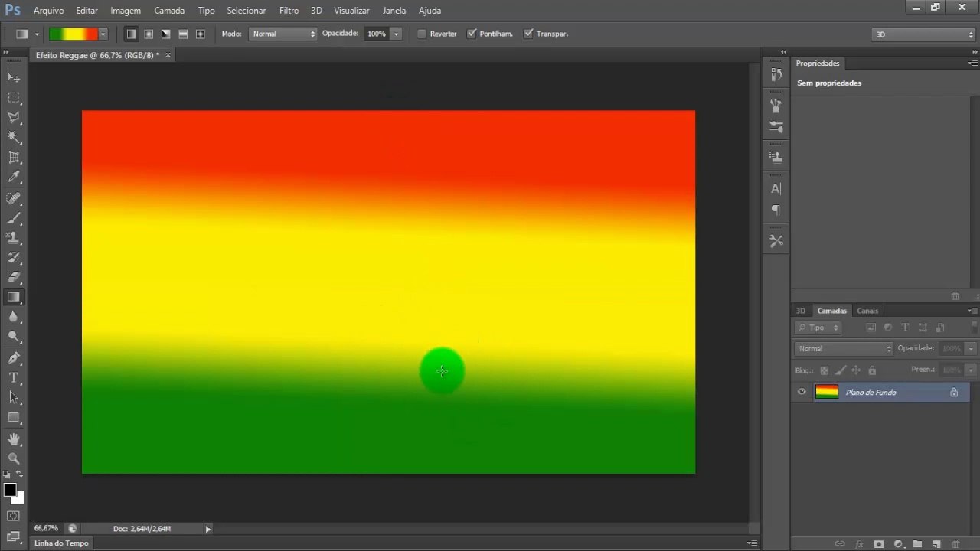
Task: Choose the Linear Gradient style
Action: (132, 34)
